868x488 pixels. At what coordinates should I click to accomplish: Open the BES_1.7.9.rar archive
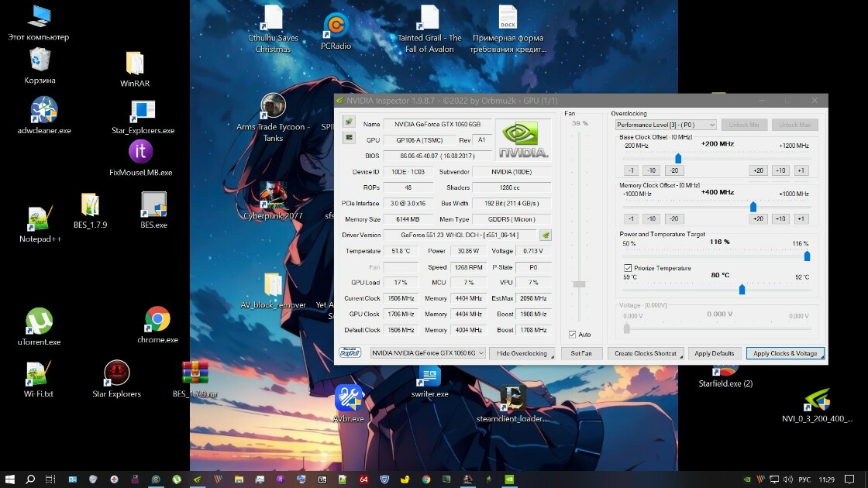[x=195, y=379]
